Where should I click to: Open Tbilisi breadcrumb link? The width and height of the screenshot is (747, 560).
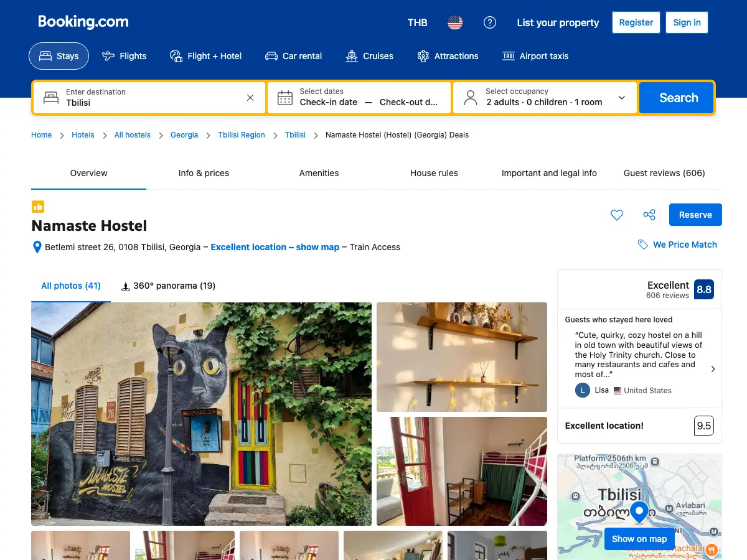point(295,135)
